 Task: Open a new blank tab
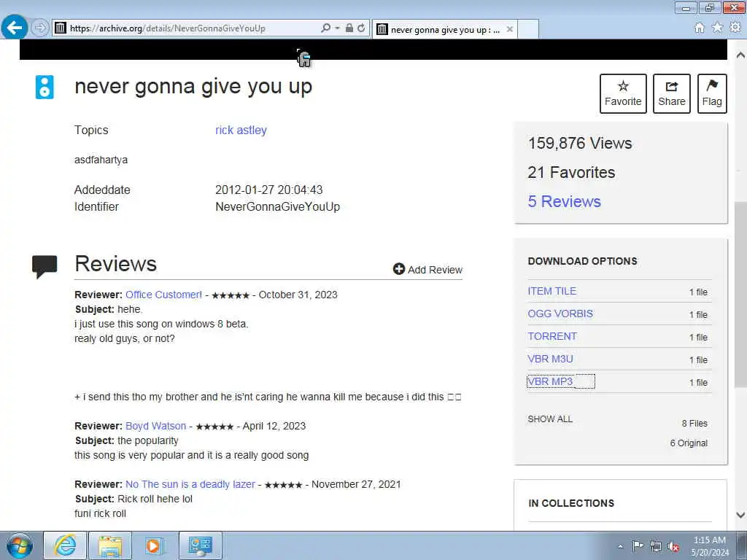coord(528,29)
